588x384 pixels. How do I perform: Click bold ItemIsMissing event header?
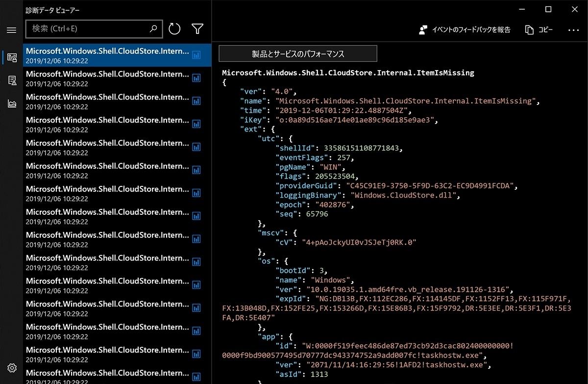348,73
